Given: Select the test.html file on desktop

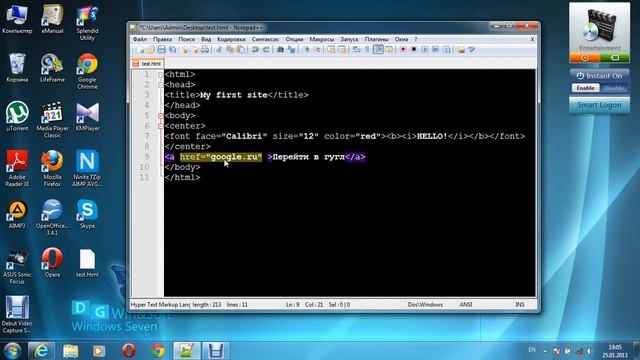Looking at the screenshot, I should (87, 263).
